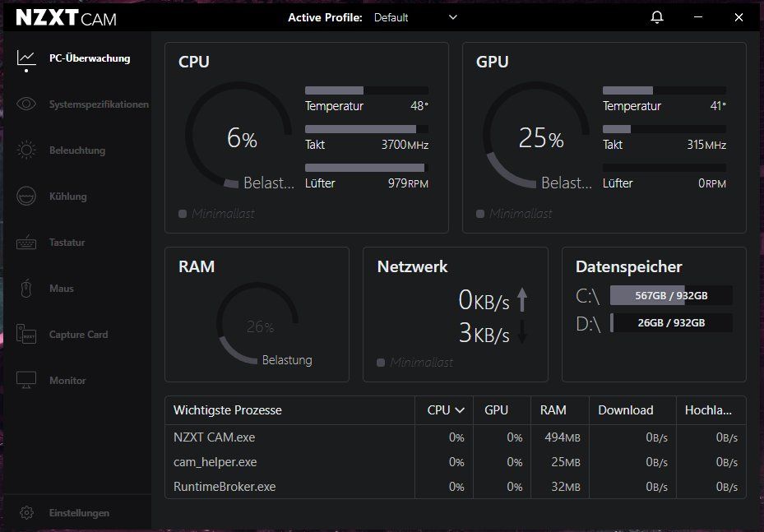
Task: Toggle GPU Minimallast indicator
Action: pos(480,214)
